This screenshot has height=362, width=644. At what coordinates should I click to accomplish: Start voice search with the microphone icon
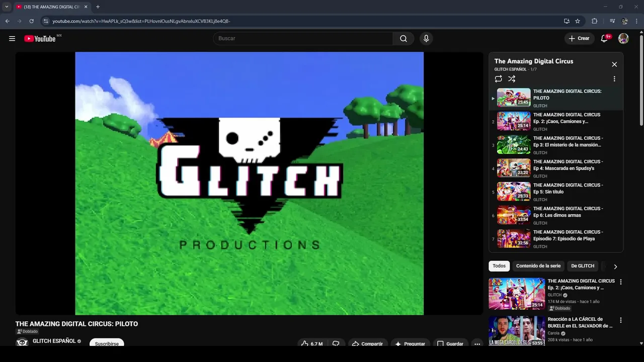click(x=426, y=39)
